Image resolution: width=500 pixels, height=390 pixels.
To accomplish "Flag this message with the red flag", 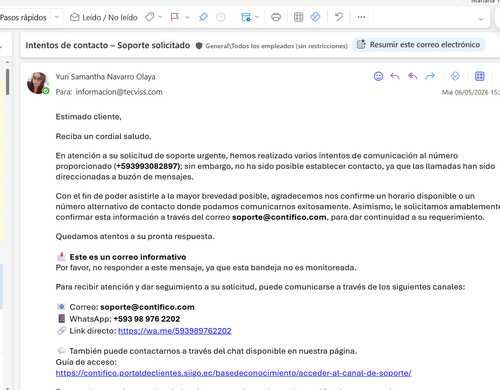I will point(175,17).
